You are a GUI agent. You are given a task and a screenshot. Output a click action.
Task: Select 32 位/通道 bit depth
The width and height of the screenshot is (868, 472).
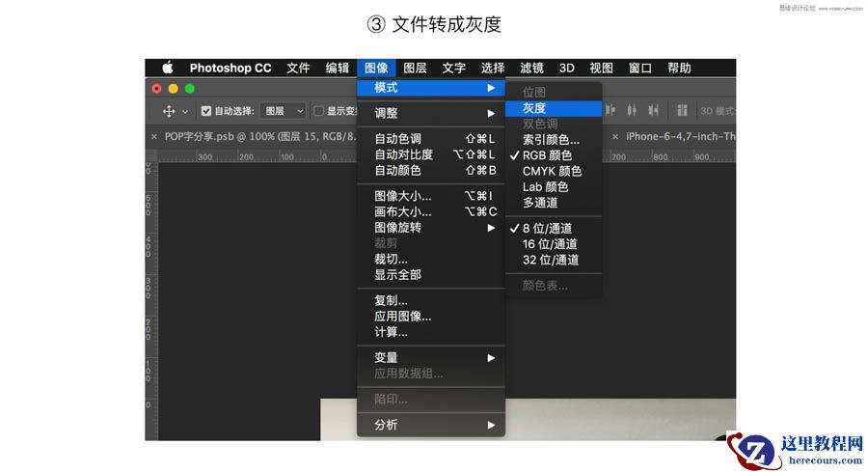553,260
